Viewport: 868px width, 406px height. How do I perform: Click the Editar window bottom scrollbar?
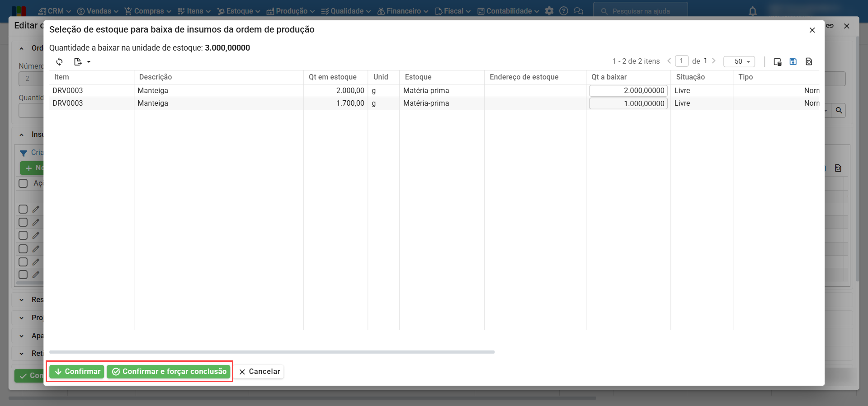click(x=302, y=398)
